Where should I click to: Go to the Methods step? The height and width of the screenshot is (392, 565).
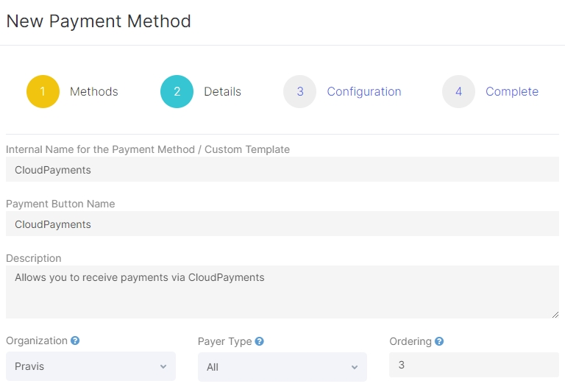93,92
